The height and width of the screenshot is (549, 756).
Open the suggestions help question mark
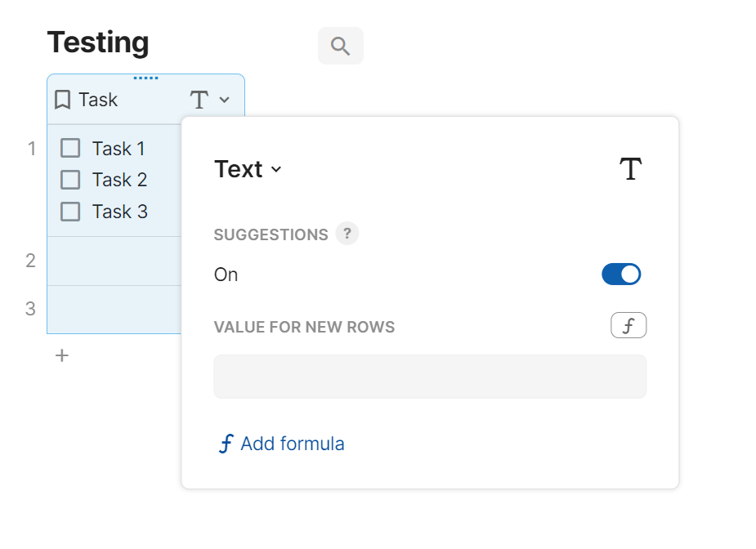pyautogui.click(x=347, y=234)
